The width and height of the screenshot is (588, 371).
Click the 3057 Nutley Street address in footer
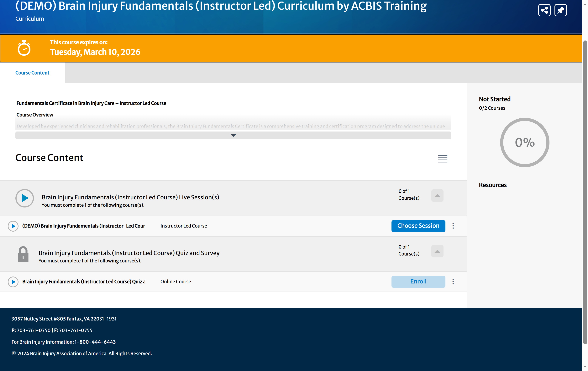(x=64, y=319)
